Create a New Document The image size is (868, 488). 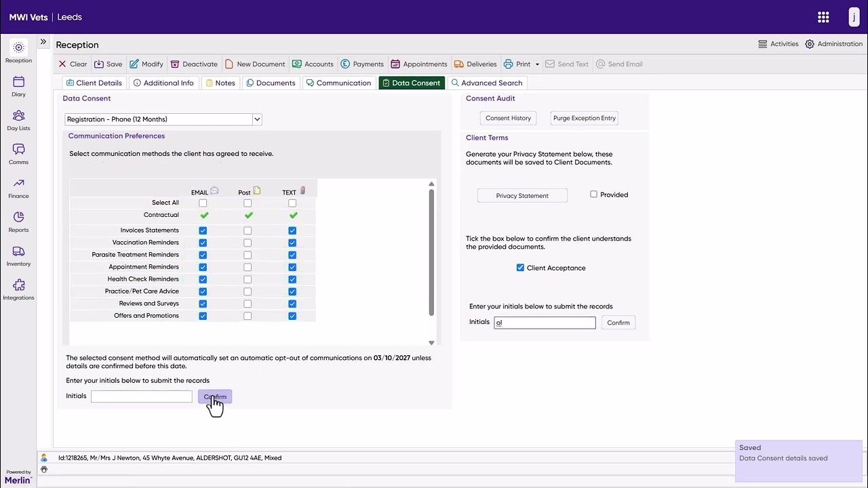[x=255, y=64]
